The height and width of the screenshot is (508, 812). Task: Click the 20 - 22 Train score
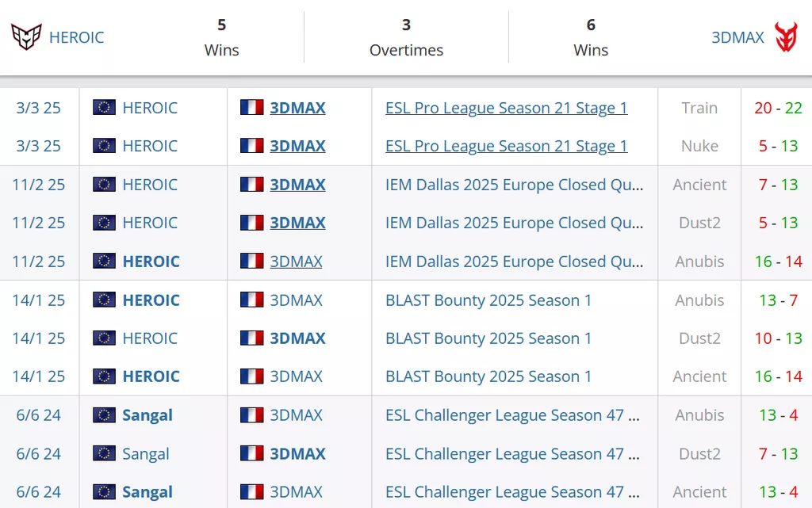click(778, 108)
